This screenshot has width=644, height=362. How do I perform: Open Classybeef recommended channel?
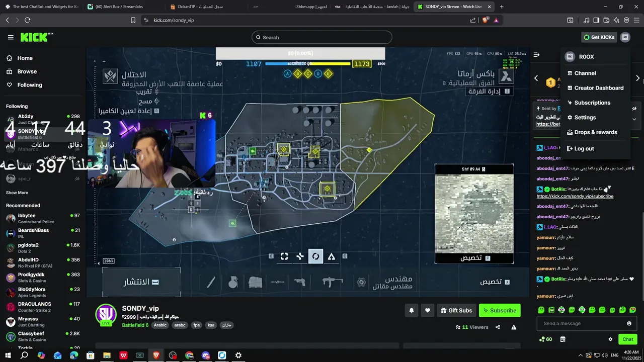[43, 336]
